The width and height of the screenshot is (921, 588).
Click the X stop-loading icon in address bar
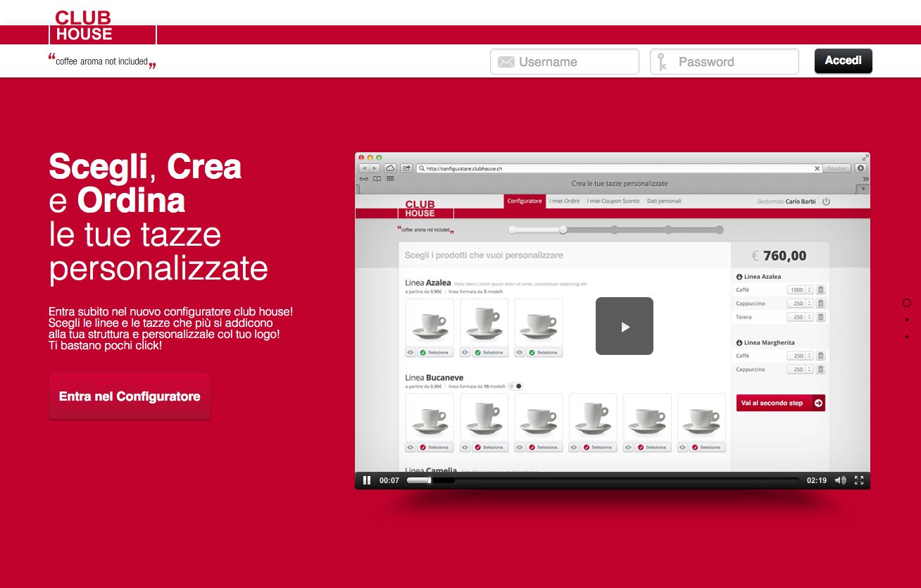(x=817, y=168)
